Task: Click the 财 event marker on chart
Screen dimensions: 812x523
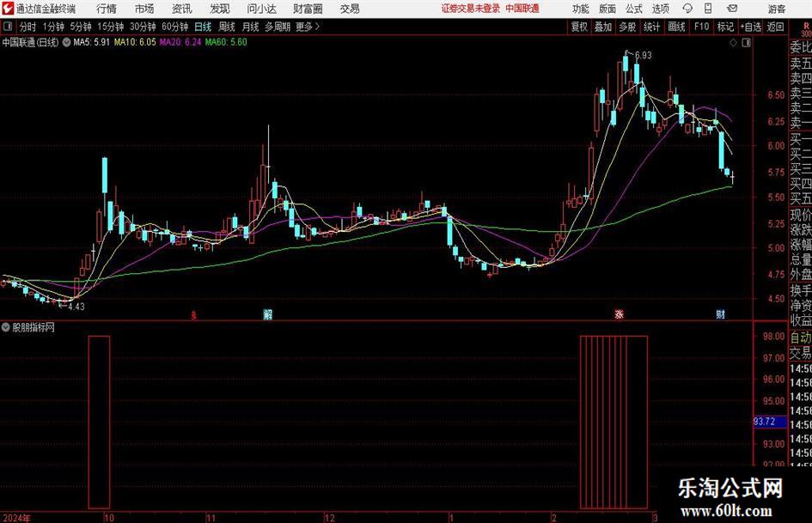Action: [720, 313]
